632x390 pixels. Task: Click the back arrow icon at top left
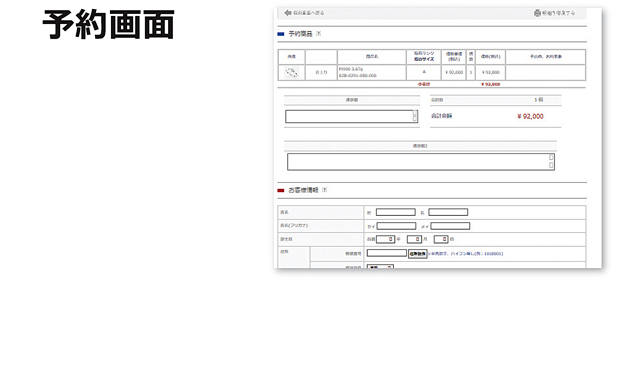point(287,13)
